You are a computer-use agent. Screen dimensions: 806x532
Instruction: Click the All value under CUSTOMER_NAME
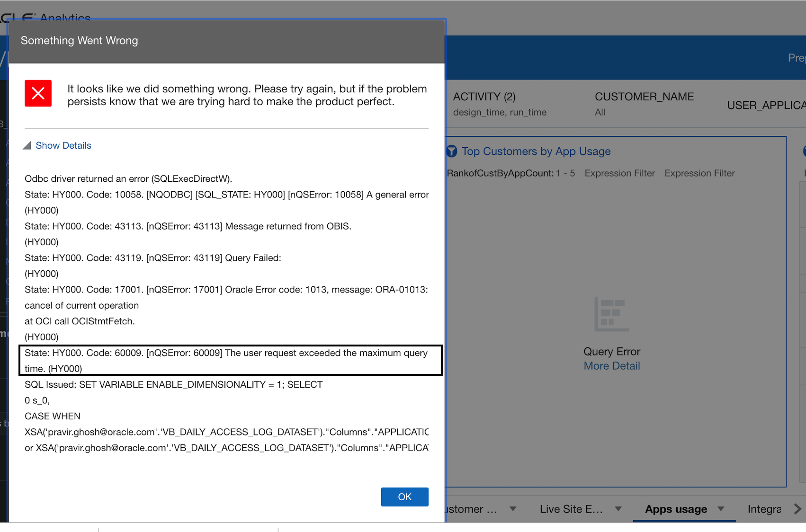click(x=600, y=112)
